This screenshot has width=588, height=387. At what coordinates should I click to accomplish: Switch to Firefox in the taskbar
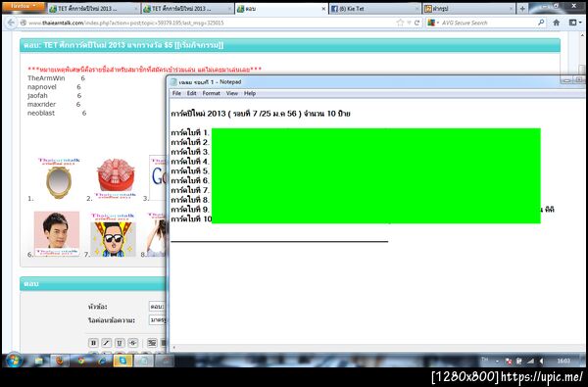coord(60,361)
